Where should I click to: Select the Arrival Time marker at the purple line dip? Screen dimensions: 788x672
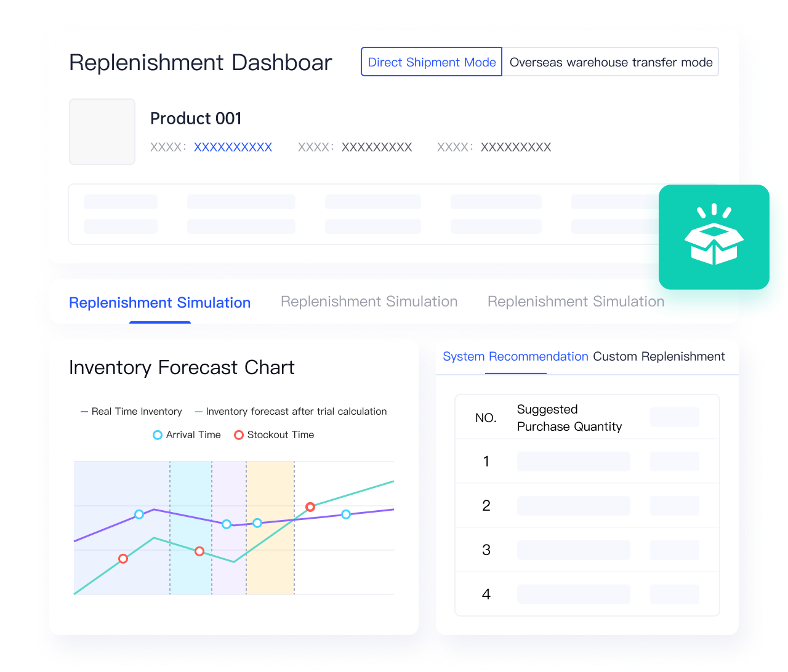pyautogui.click(x=226, y=524)
